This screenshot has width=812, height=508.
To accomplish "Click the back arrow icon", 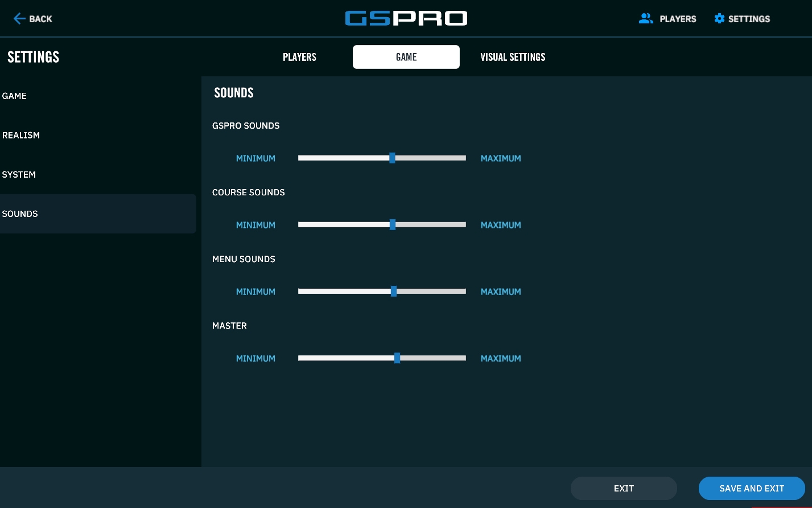I will tap(19, 19).
